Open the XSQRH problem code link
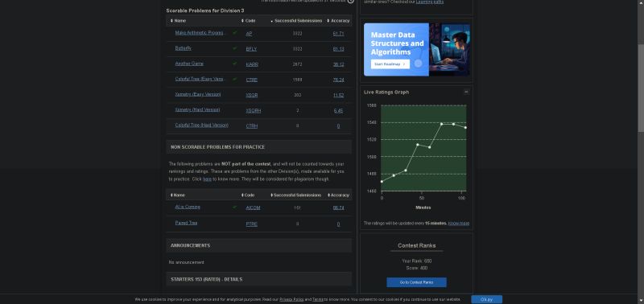 click(x=254, y=111)
